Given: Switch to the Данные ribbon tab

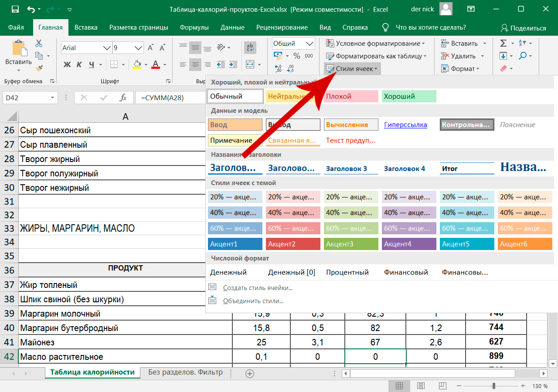Looking at the screenshot, I should coord(232,27).
